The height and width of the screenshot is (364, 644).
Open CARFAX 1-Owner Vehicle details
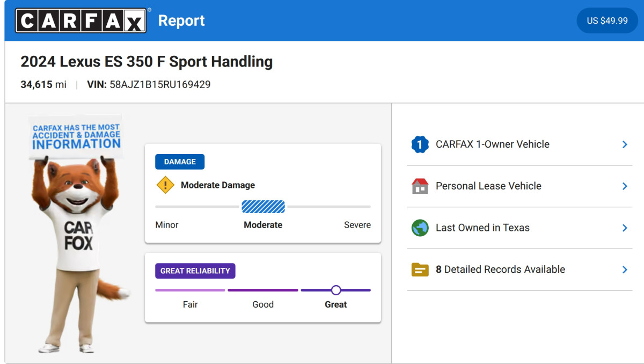(x=519, y=144)
